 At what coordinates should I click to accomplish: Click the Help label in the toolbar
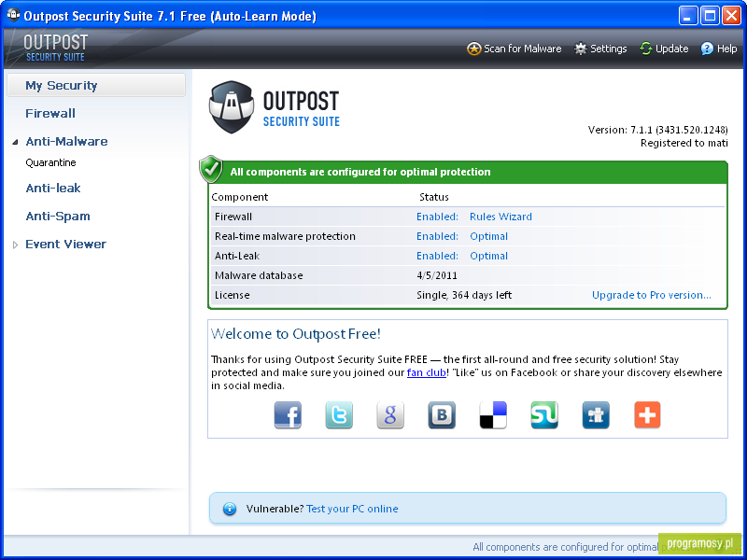click(727, 49)
